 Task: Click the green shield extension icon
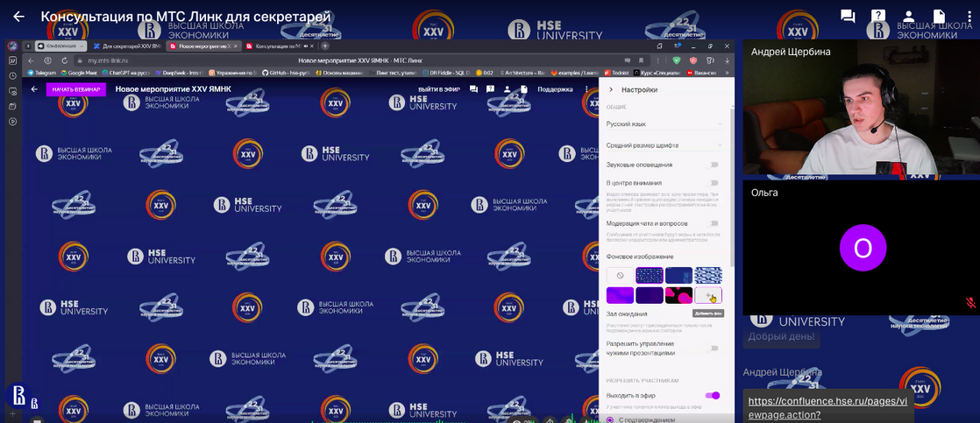click(677, 60)
